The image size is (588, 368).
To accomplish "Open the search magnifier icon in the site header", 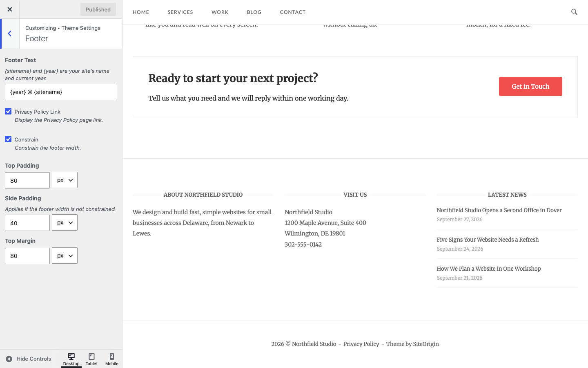I will tap(574, 12).
